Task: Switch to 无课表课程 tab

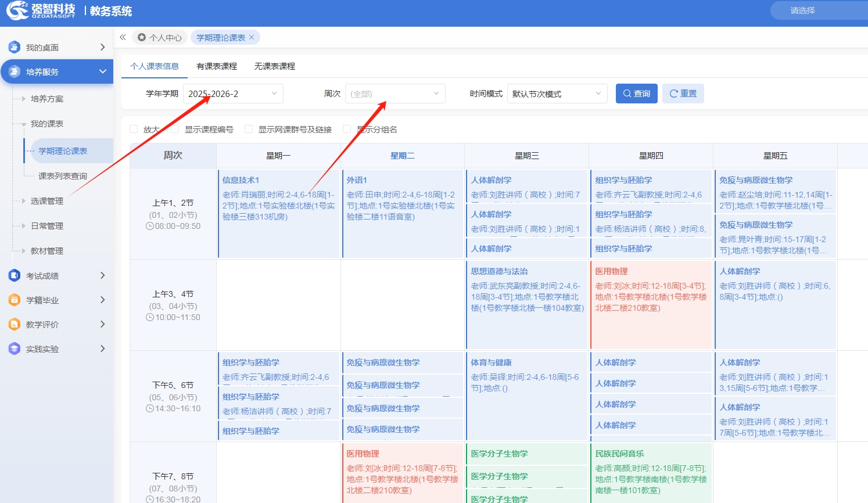Action: (x=275, y=66)
